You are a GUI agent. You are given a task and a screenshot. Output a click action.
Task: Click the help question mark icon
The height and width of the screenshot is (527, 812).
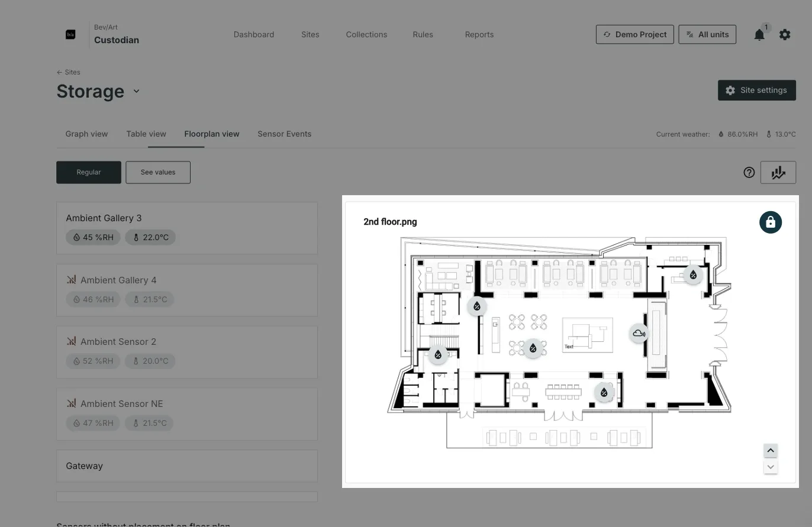pos(749,173)
